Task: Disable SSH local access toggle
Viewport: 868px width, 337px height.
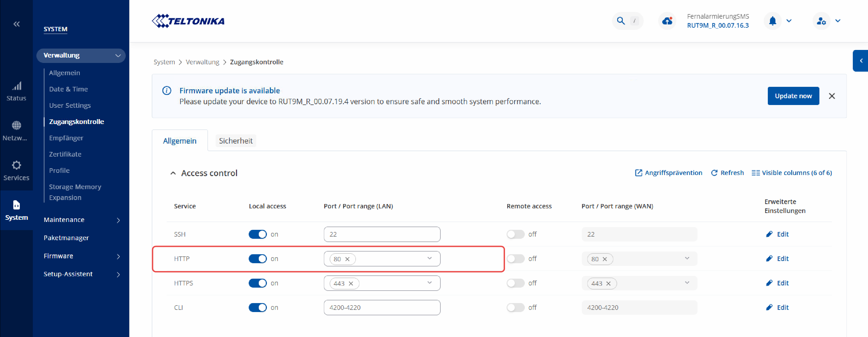Action: (x=257, y=234)
